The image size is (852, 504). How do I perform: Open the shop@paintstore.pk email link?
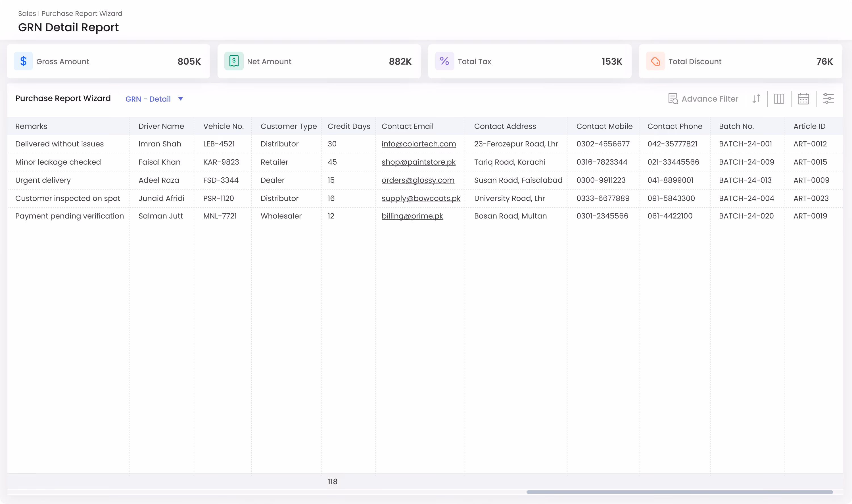pos(418,162)
